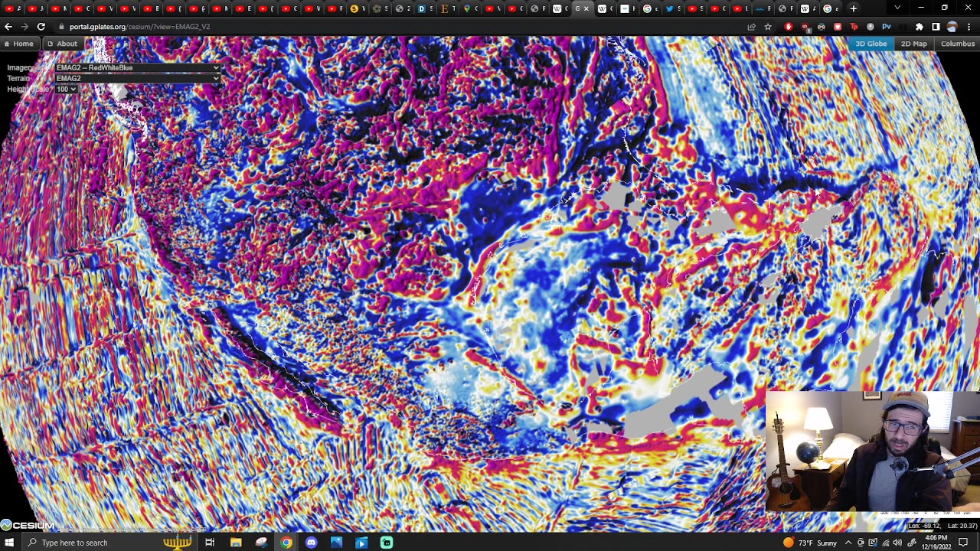Viewport: 980px width, 551px height.
Task: Open the Terrain dropdown set to EMAG2
Action: click(138, 78)
